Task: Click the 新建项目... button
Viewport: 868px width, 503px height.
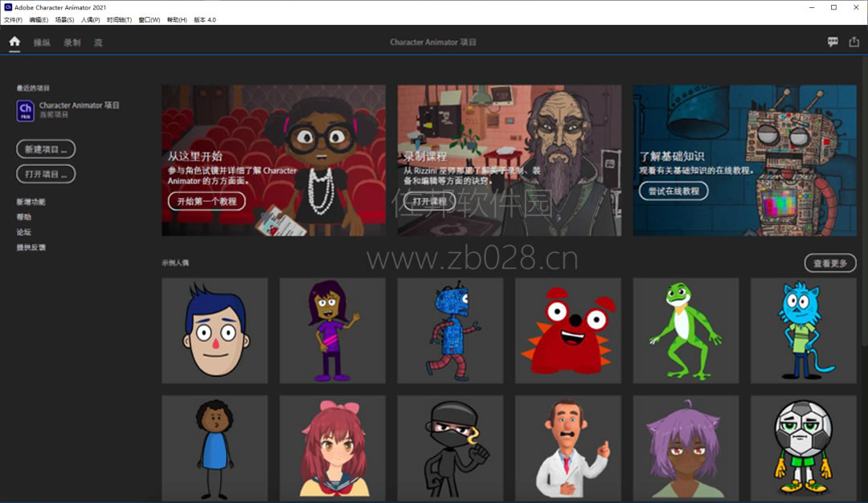Action: tap(46, 149)
